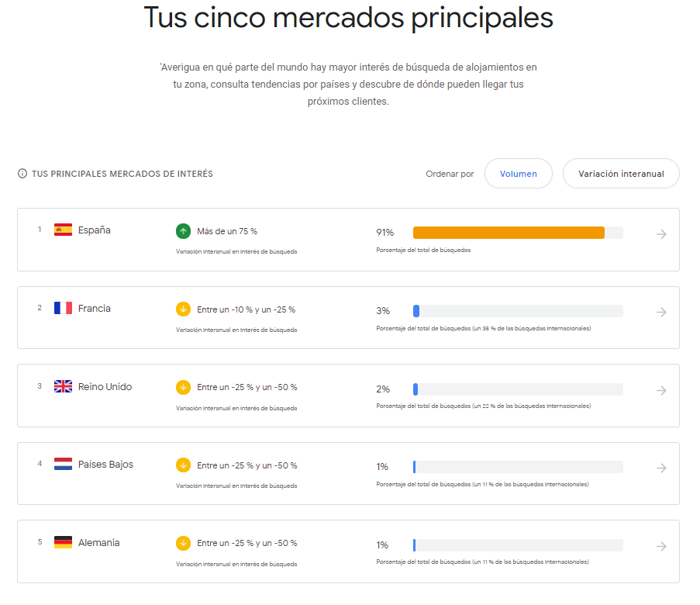700x605 pixels.
Task: Click the blue 3% bar for Francia
Action: click(416, 311)
